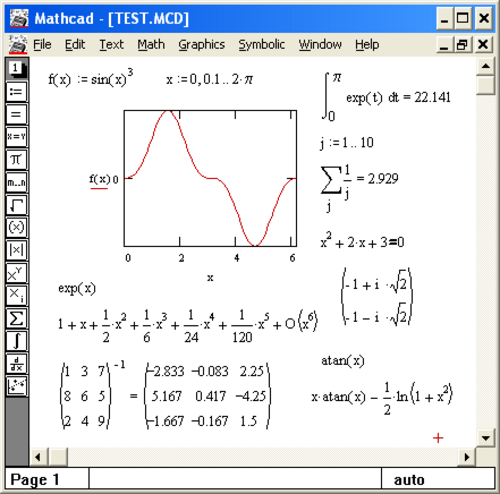Click the Mathcad title bar icon

coord(19,18)
